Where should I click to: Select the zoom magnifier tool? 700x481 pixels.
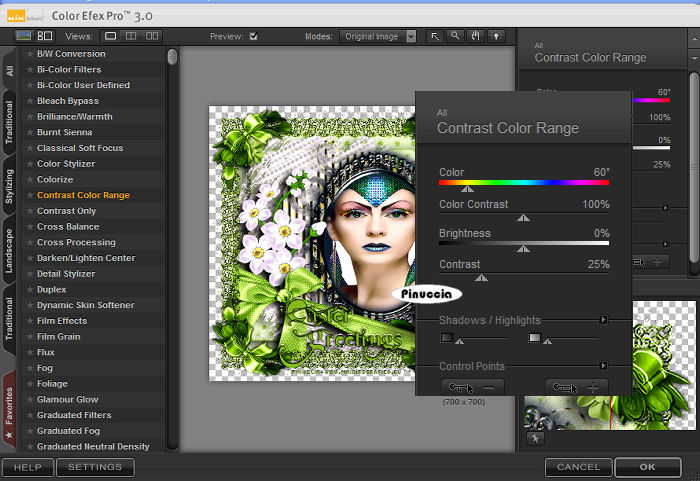[x=455, y=36]
